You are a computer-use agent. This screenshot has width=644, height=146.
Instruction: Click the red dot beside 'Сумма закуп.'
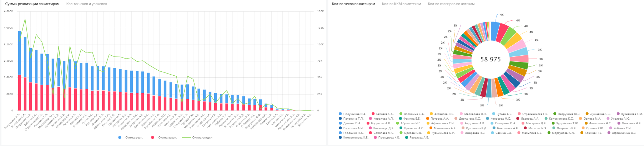point(153,137)
